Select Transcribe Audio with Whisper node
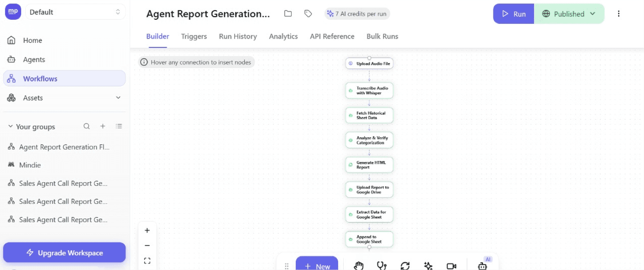This screenshot has height=270, width=644. 369,91
